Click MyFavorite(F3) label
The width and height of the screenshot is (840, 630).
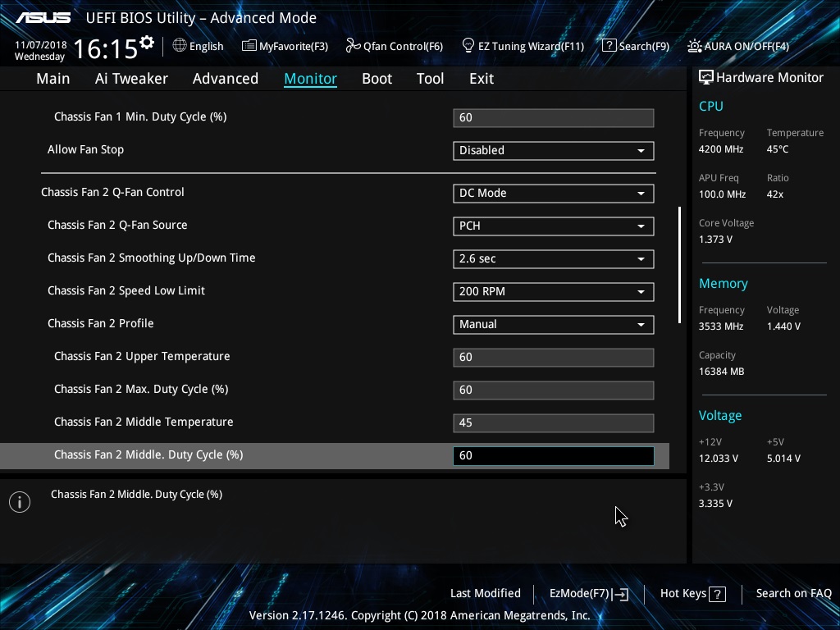click(294, 46)
